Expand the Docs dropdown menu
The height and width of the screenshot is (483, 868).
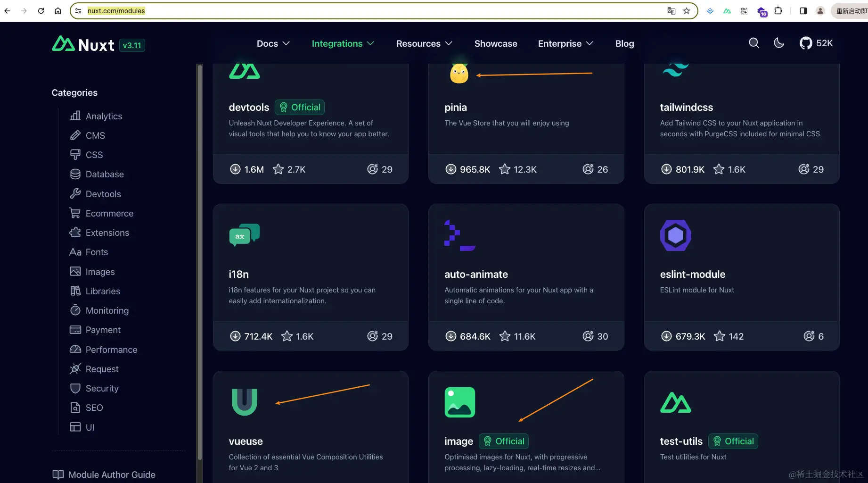coord(273,43)
